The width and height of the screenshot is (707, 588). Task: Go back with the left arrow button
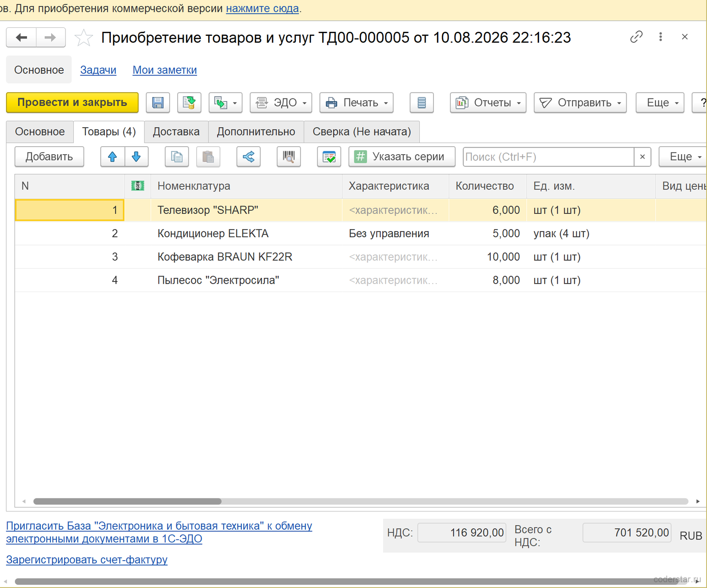pos(21,38)
